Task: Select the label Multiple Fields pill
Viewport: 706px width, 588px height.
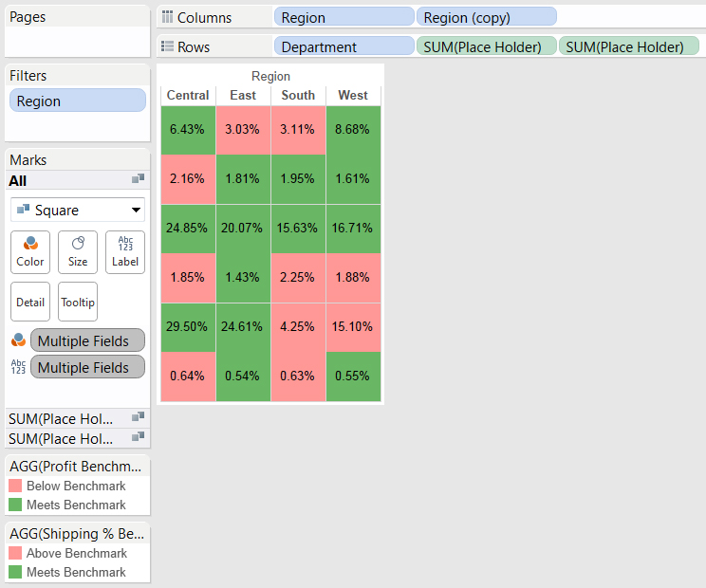Action: (x=87, y=367)
